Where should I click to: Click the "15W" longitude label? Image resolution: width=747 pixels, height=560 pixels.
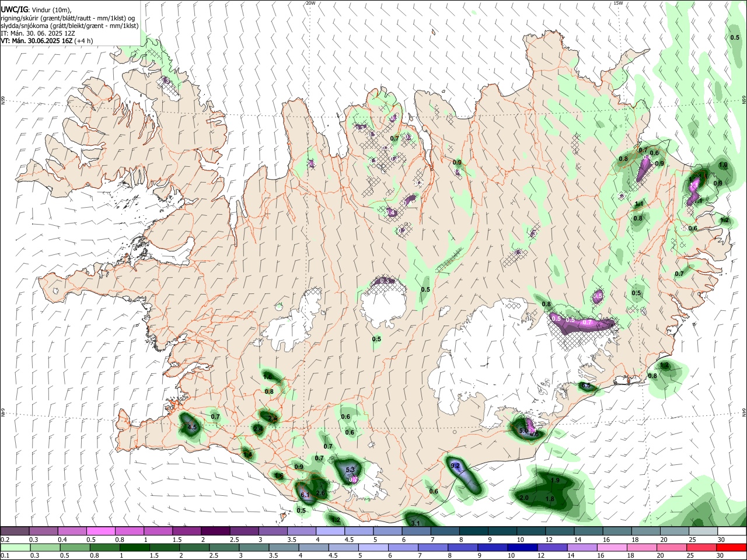[618, 3]
